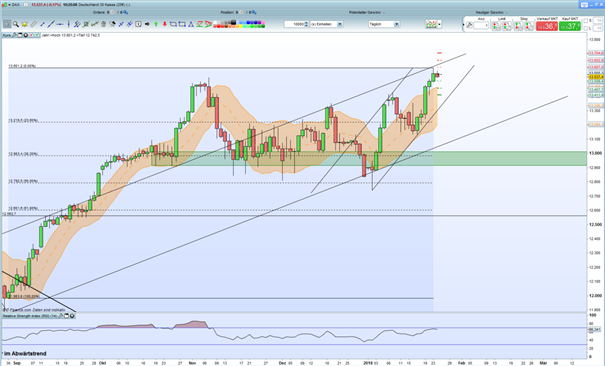Image resolution: width=605 pixels, height=366 pixels.
Task: Click the Verkauf MKT sell button
Action: [x=547, y=26]
